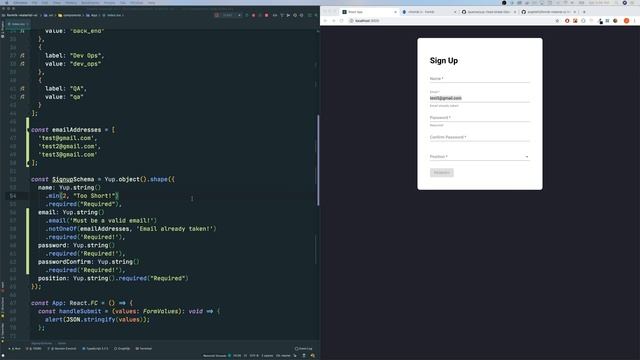
Task: Open the Version Control tool window
Action: [62, 349]
